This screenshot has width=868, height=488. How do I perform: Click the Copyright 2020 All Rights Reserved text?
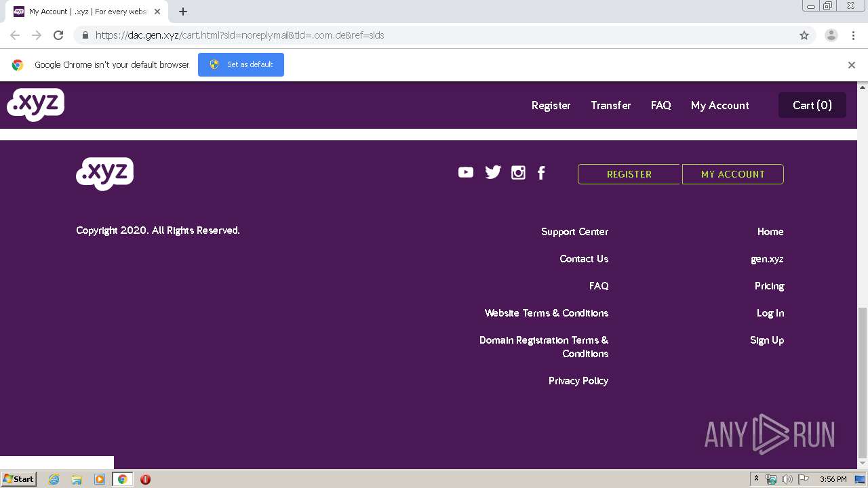click(x=158, y=230)
